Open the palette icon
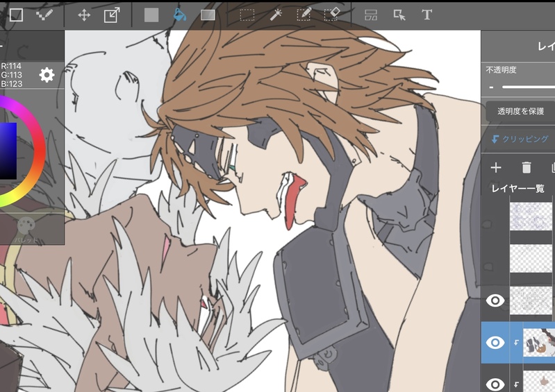Screen dimensions: 555x392 (x=26, y=226)
